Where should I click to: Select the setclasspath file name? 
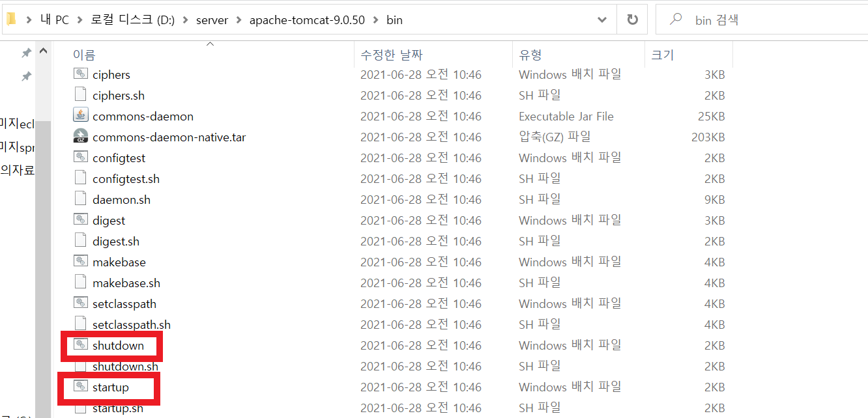coord(124,304)
